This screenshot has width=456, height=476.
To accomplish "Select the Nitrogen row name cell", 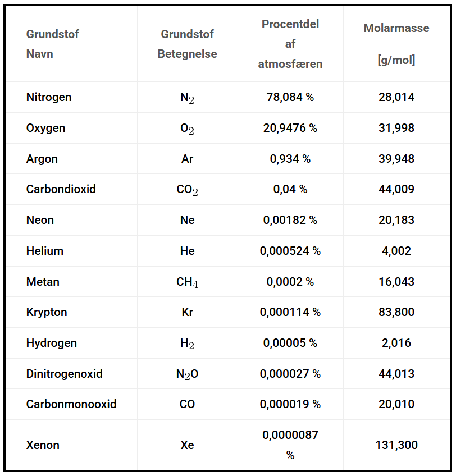I will tap(49, 97).
